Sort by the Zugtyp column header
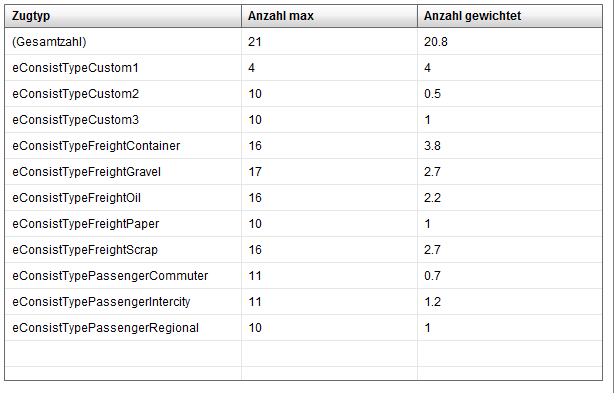 (x=123, y=16)
